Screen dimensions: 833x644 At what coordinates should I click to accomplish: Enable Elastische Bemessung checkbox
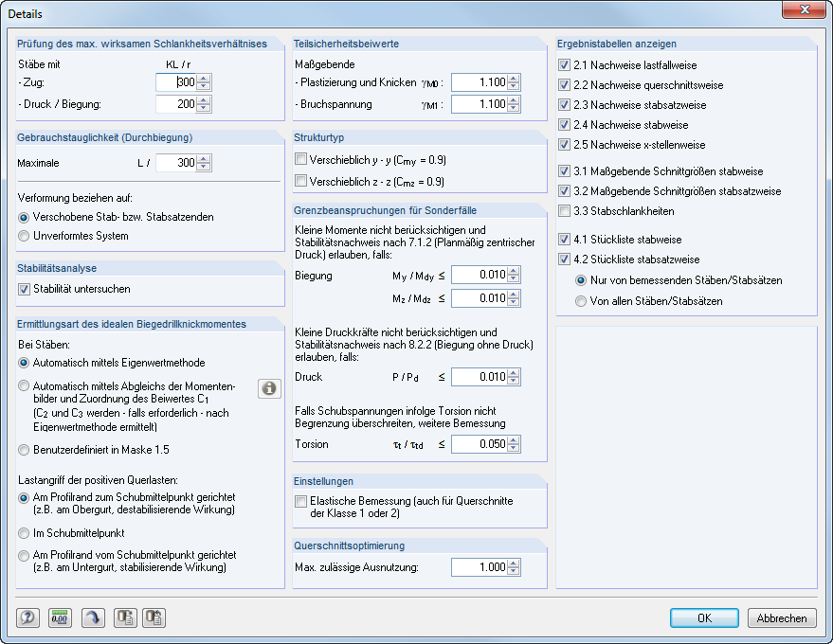point(300,501)
